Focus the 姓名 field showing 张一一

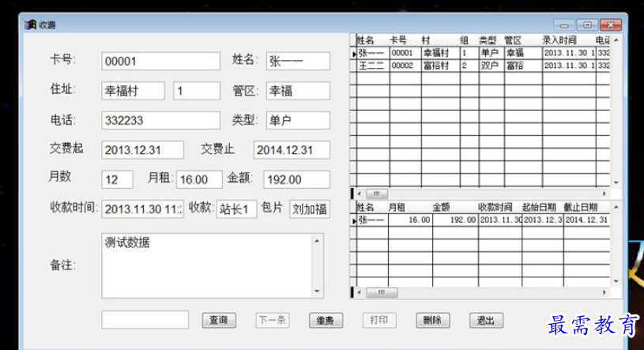298,61
